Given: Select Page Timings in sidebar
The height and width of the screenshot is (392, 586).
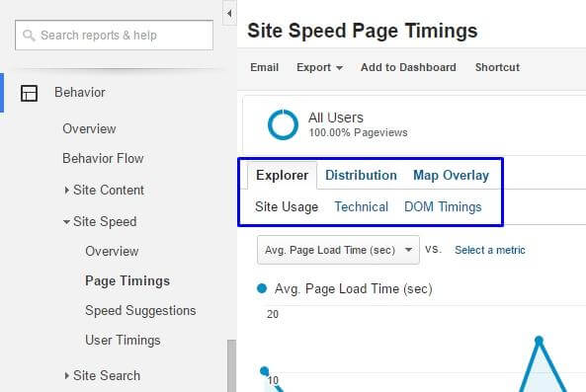Looking at the screenshot, I should click(127, 280).
